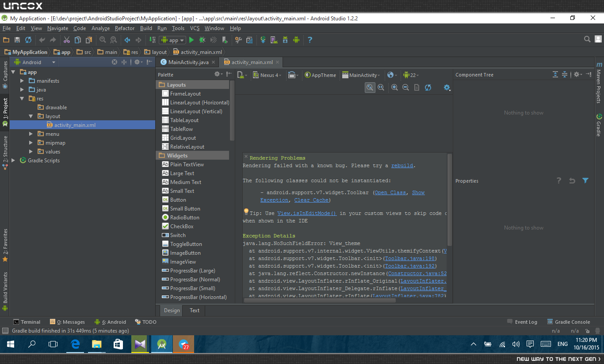604x364 pixels.
Task: Click zoom out on preview
Action: pos(405,88)
